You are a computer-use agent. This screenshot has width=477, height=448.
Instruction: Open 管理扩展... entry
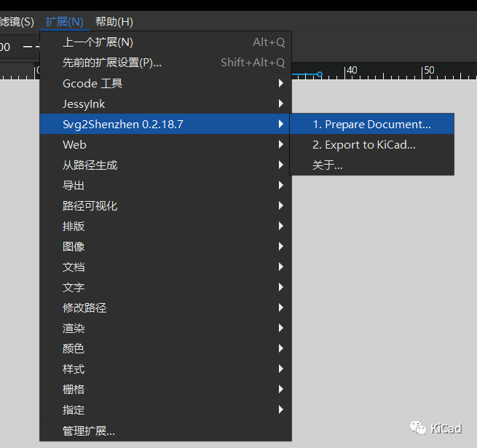coord(166,431)
